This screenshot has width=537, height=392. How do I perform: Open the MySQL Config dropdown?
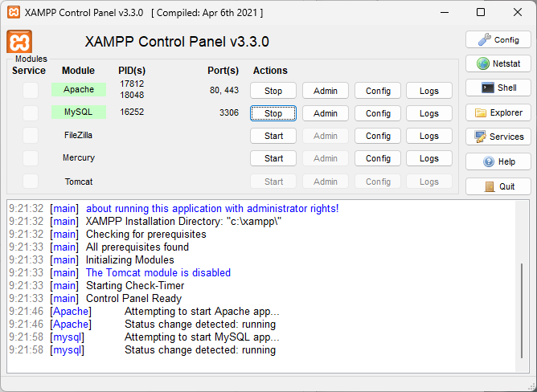pyautogui.click(x=378, y=113)
